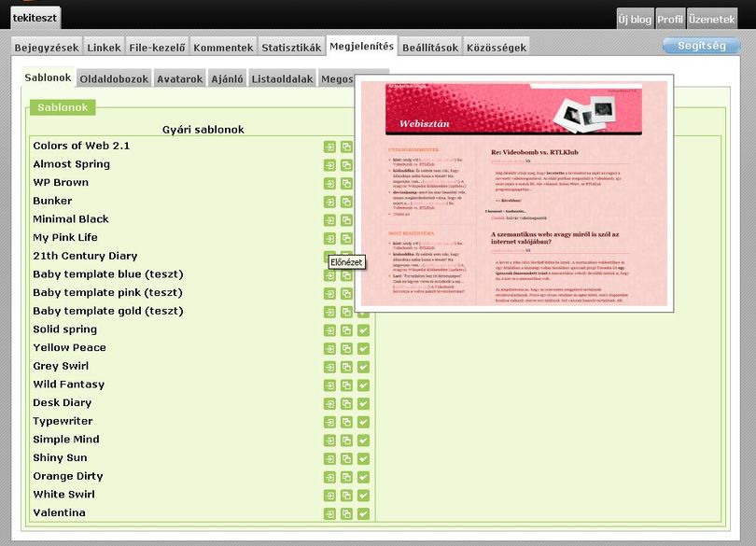Click the Új blog button
This screenshot has height=546, width=756.
click(x=635, y=20)
